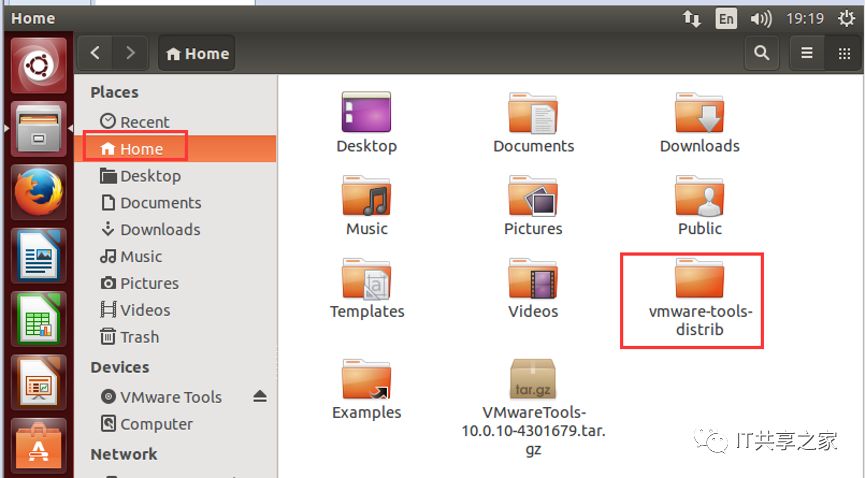Open the sound volume indicator
The width and height of the screenshot is (865, 478).
pyautogui.click(x=761, y=19)
